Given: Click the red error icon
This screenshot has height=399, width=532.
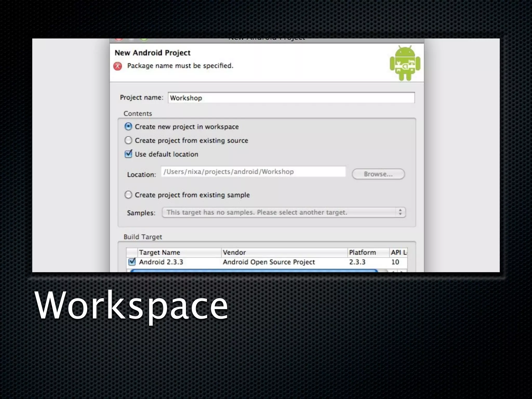Looking at the screenshot, I should click(x=118, y=66).
